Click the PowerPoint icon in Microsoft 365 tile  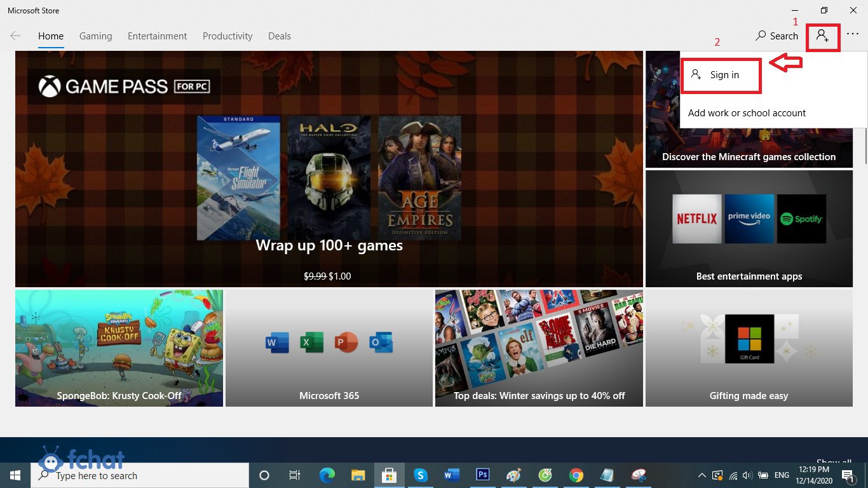[346, 343]
